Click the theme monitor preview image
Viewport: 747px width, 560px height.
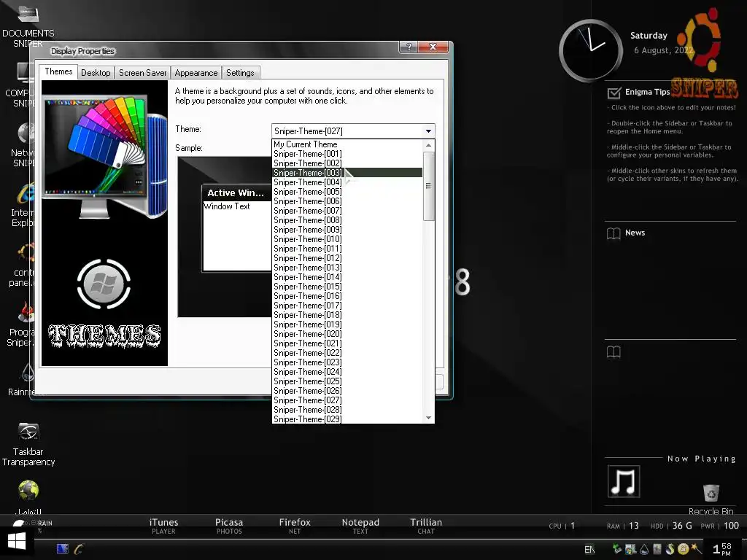click(x=104, y=157)
